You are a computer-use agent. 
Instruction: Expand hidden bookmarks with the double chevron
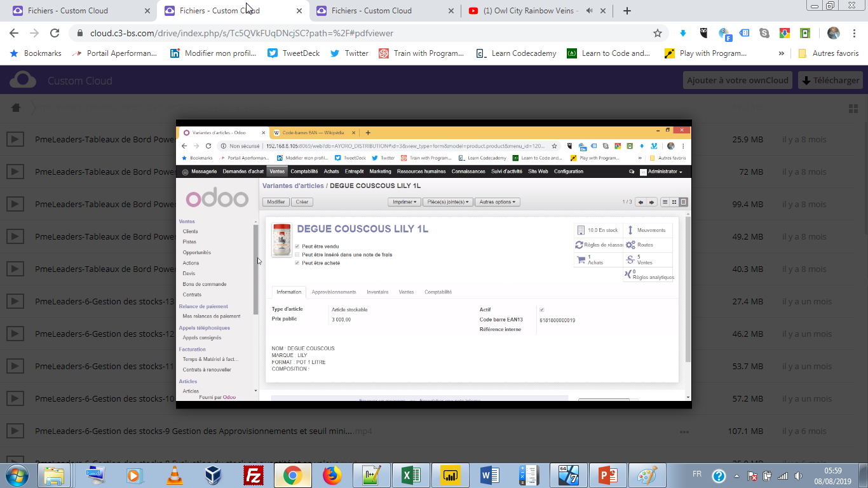coord(782,53)
